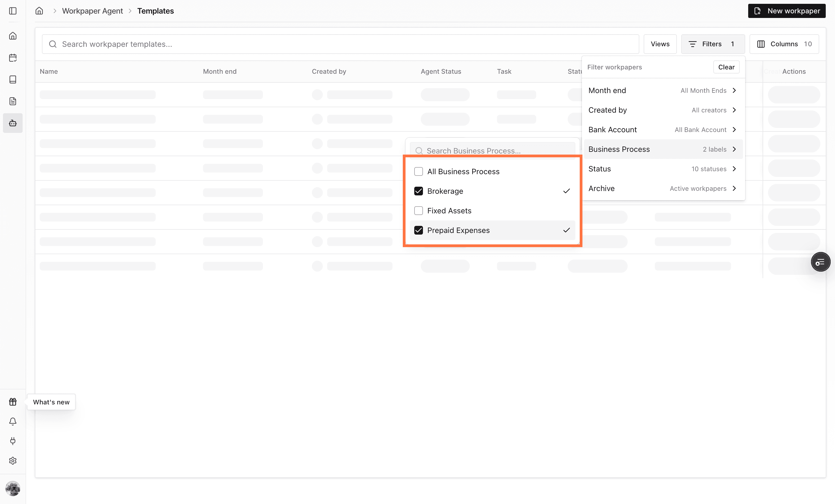Image resolution: width=835 pixels, height=504 pixels.
Task: Click the Created by column header
Action: [329, 72]
